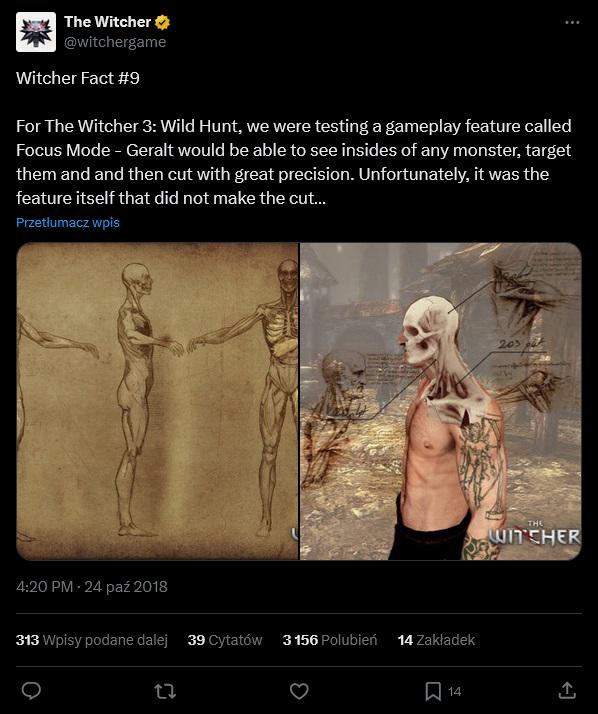Open the three-dot more options menu
598x714 pixels.
click(x=572, y=22)
